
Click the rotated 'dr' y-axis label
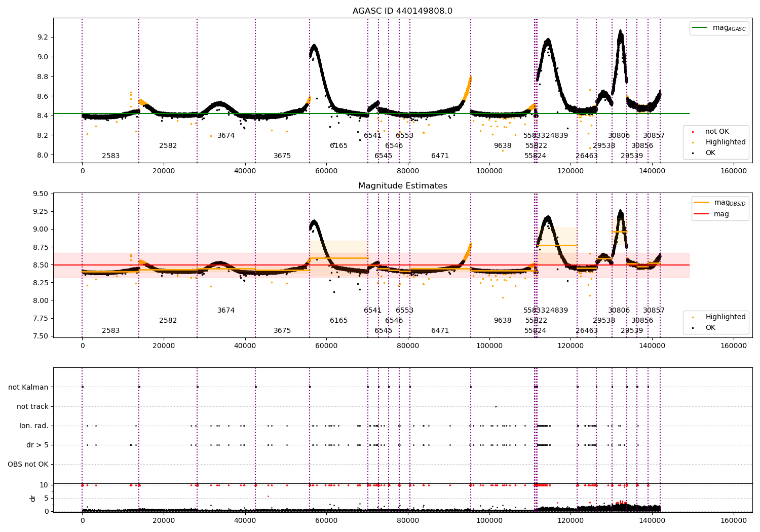coord(33,498)
